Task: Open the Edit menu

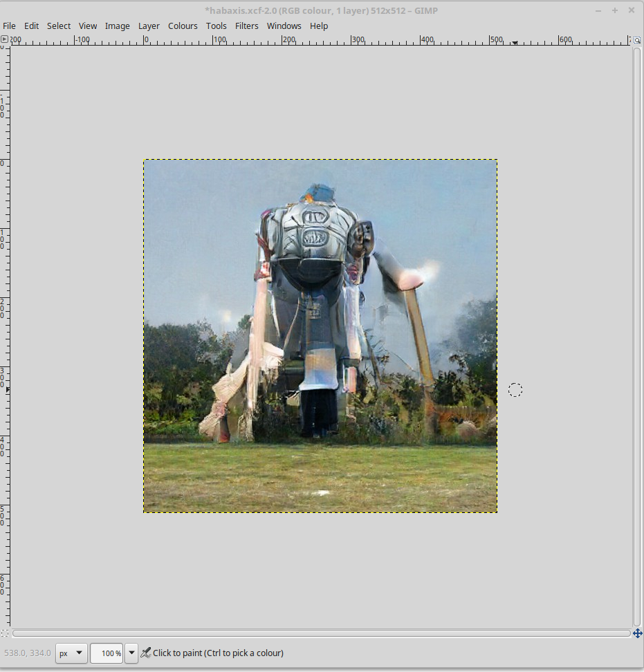Action: 31,26
